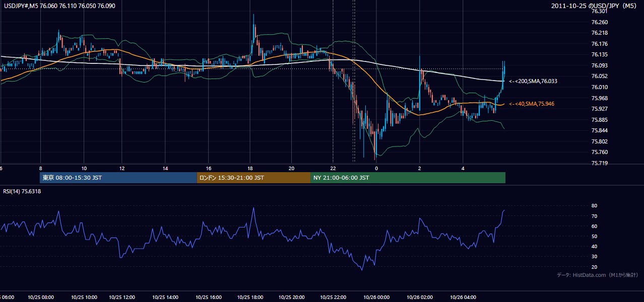Click the 10/25 18:00 date label
Viewport: 644px width, 302px height.
click(x=251, y=297)
